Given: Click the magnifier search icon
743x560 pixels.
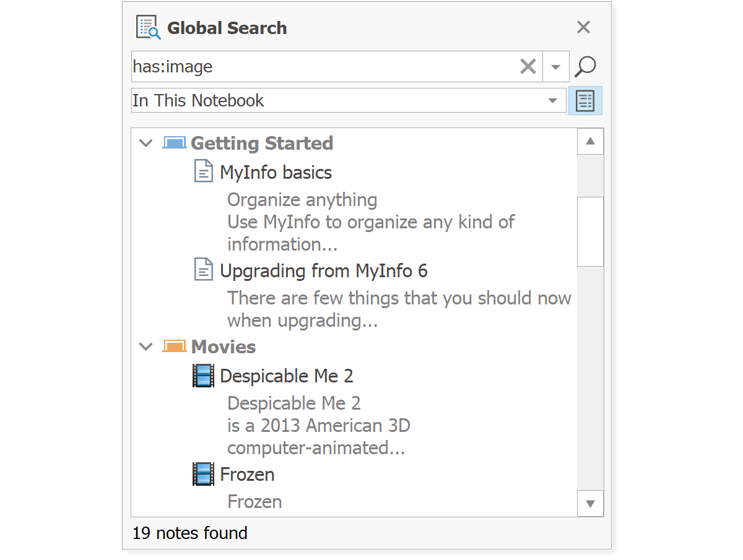Looking at the screenshot, I should [585, 66].
